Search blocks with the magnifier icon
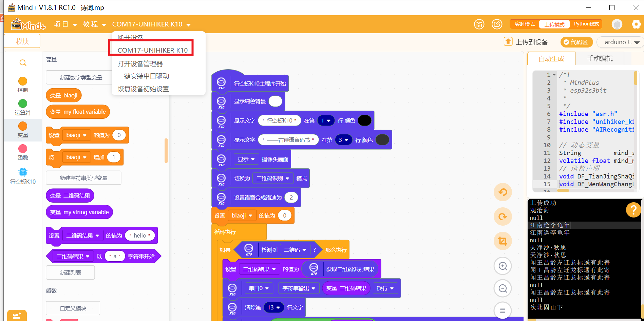Viewport: 644px width, 321px height. [x=23, y=63]
